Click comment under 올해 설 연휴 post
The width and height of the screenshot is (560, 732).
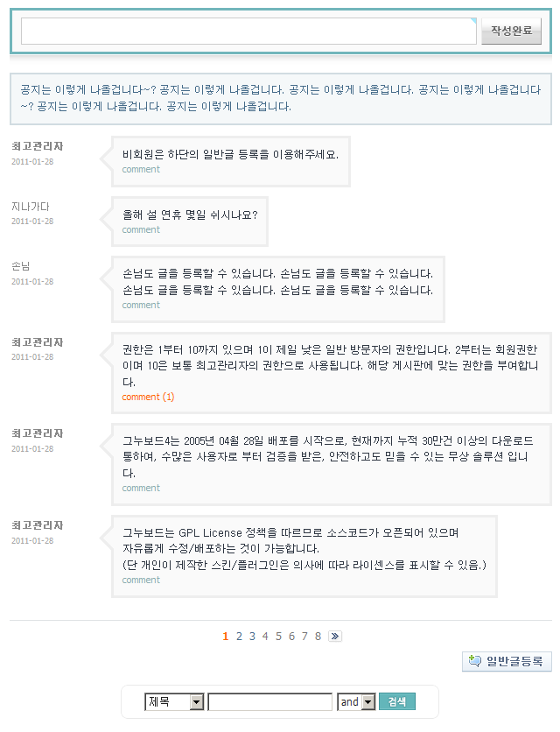point(141,229)
